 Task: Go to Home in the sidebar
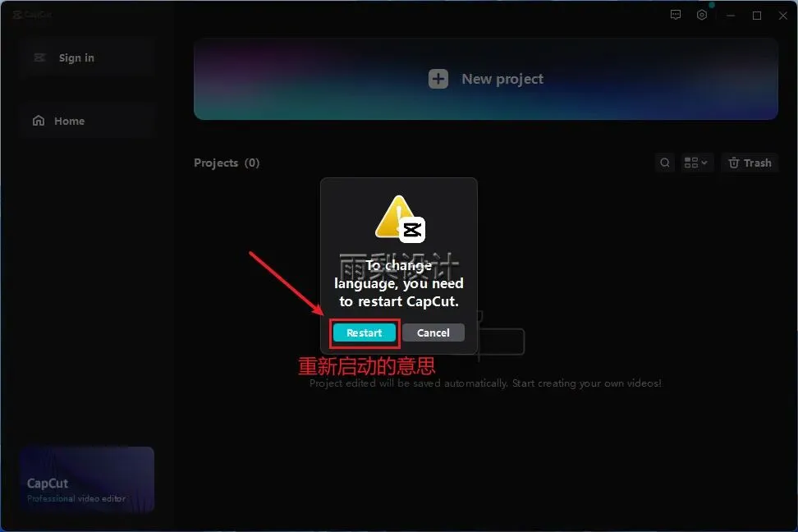coord(88,122)
